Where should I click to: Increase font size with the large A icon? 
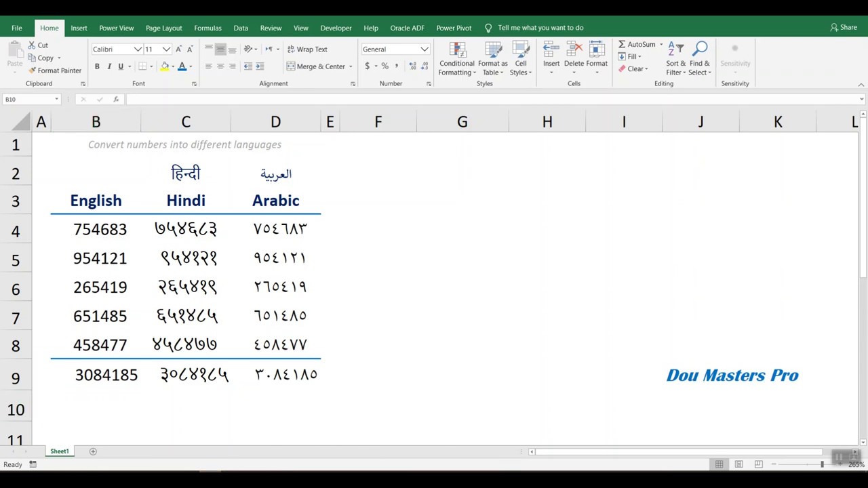[178, 49]
